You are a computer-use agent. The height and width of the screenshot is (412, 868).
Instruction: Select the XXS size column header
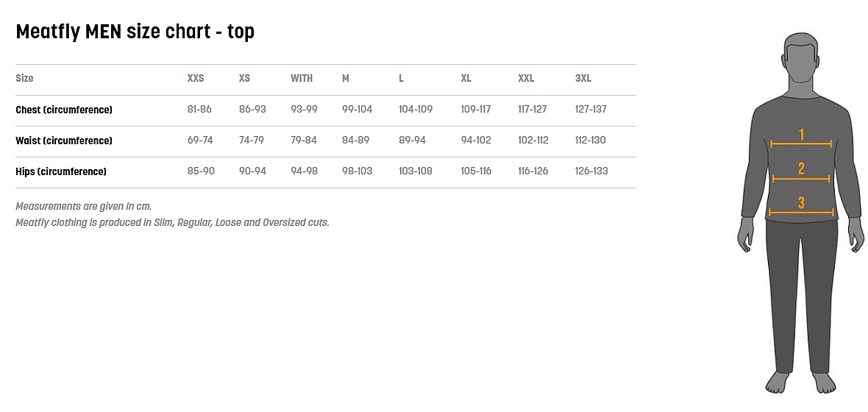196,79
